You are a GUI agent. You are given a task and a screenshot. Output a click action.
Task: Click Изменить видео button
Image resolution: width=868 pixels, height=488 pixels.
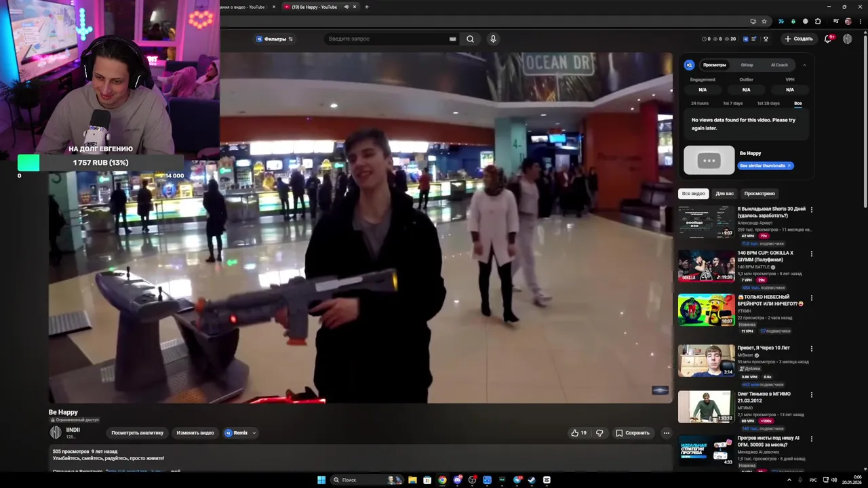(195, 433)
